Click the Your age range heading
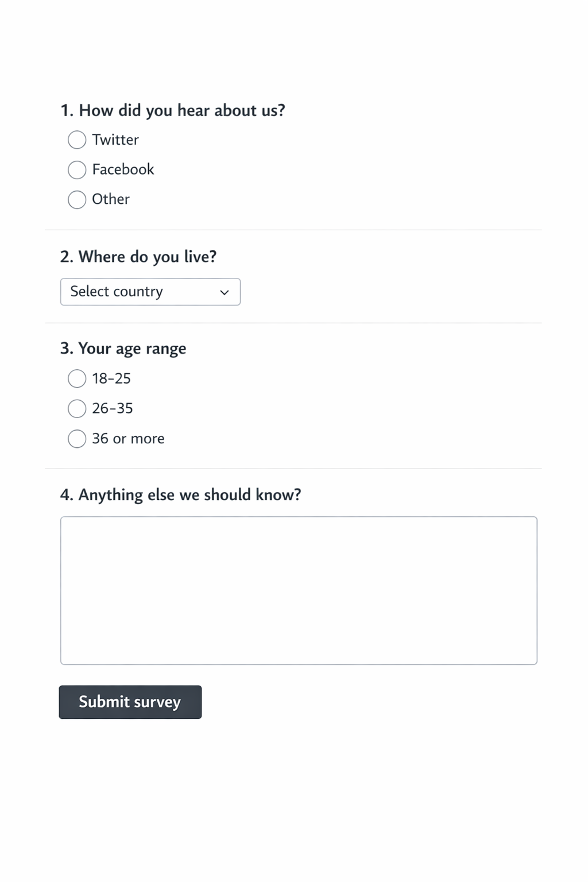This screenshot has height=882, width=588. coord(123,348)
